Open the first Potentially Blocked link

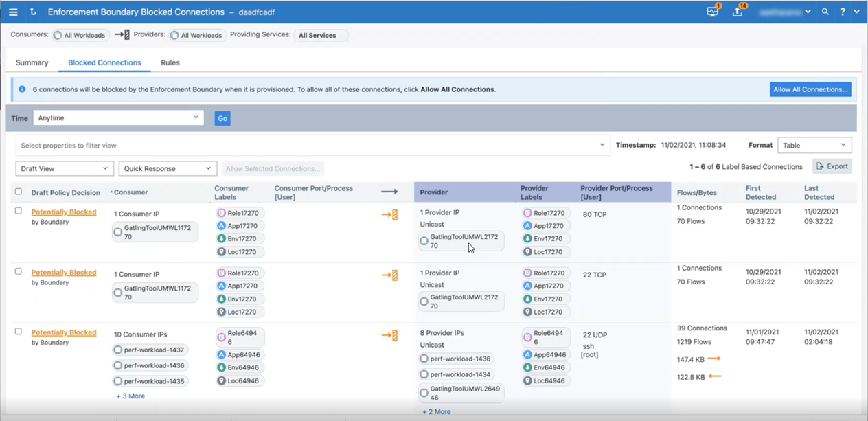coord(64,212)
